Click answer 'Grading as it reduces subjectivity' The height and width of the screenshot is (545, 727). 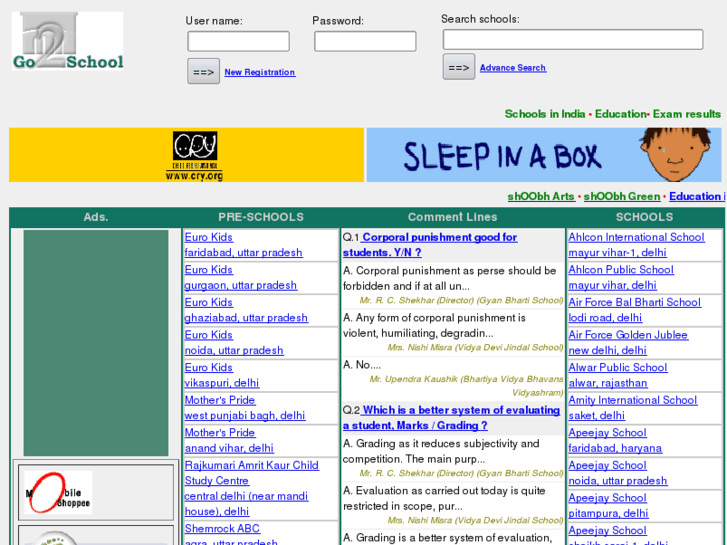(441, 451)
